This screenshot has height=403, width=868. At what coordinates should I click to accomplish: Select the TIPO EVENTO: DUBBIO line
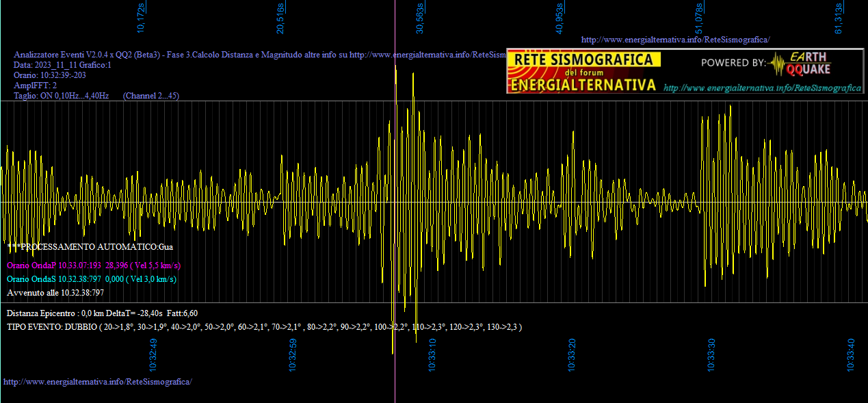[x=264, y=327]
